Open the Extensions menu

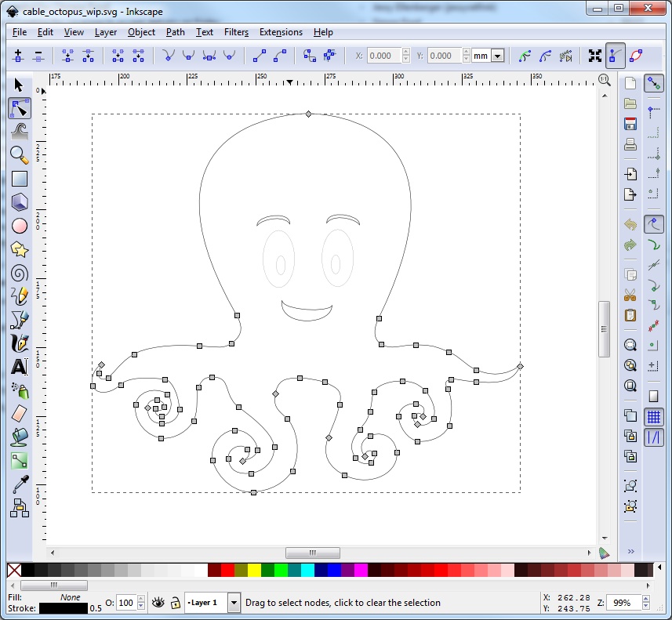point(281,32)
